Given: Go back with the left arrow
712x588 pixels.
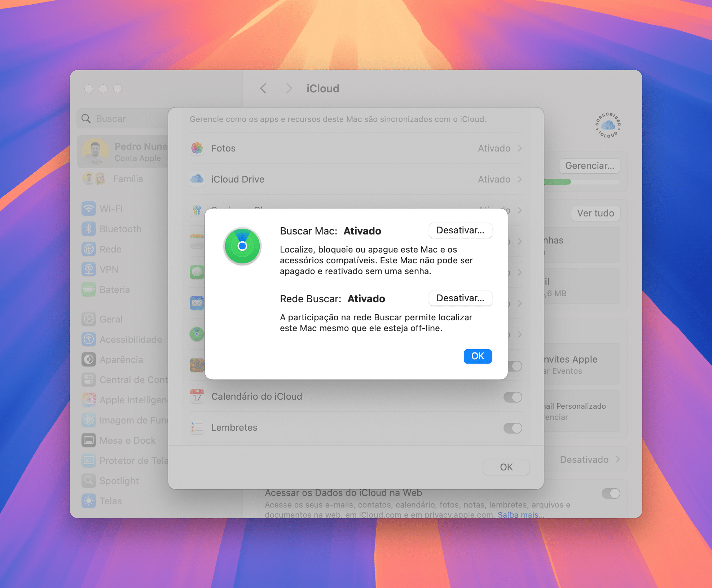Looking at the screenshot, I should [263, 88].
